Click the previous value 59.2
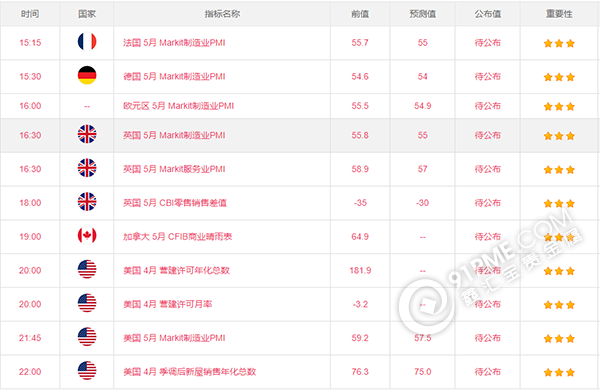 pos(360,338)
